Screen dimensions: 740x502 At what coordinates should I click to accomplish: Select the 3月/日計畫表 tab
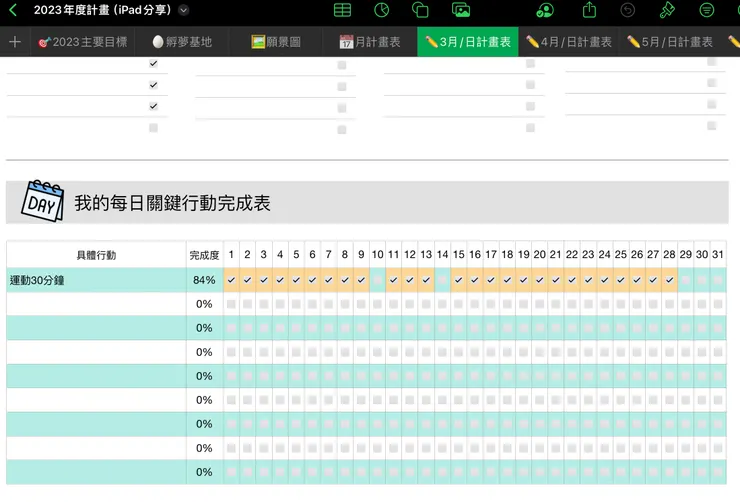(468, 42)
